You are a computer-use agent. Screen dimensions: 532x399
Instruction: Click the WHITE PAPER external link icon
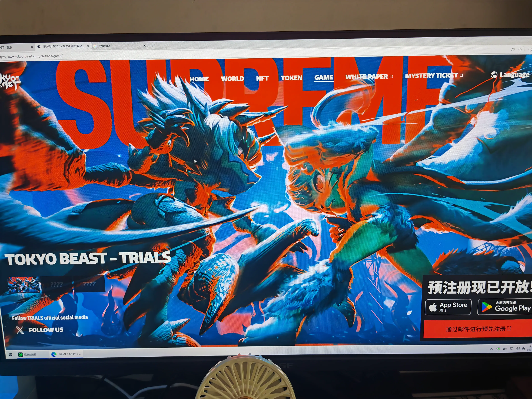coord(391,76)
